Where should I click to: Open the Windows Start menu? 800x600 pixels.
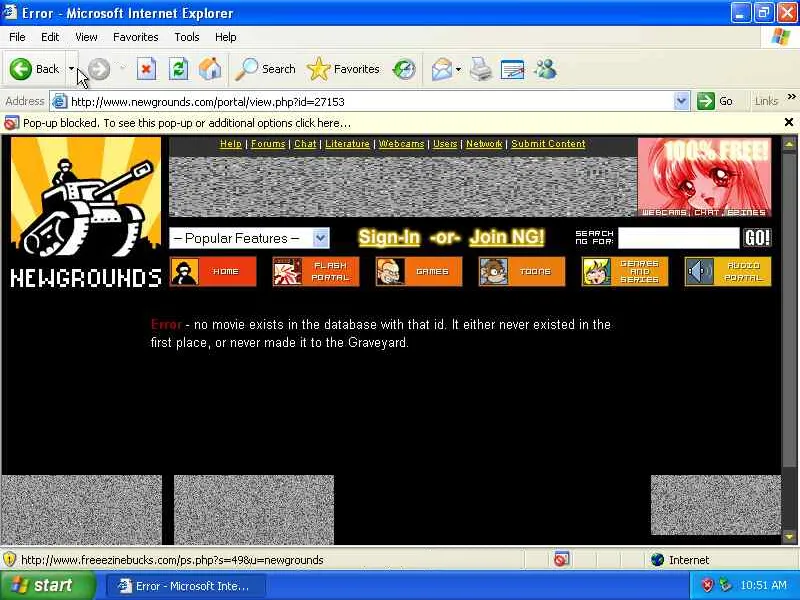46,585
